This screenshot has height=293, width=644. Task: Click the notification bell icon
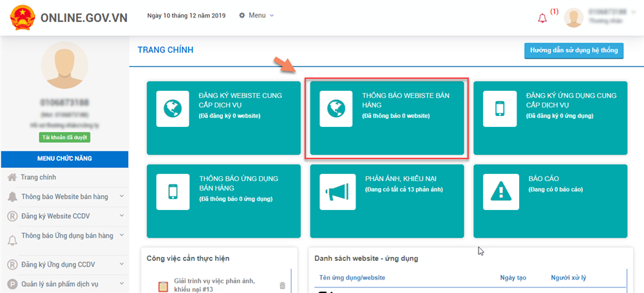click(x=542, y=18)
